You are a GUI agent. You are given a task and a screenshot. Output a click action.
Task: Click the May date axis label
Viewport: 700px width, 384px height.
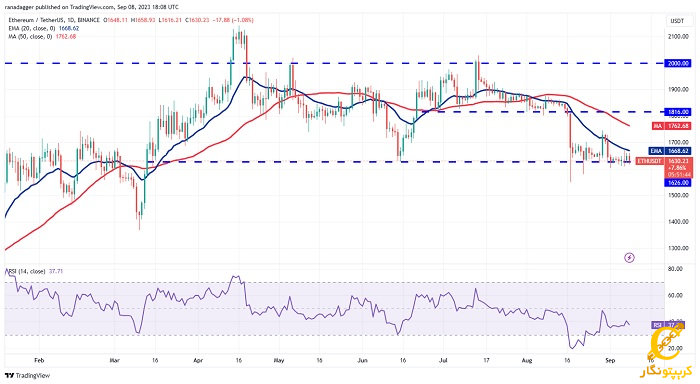[x=279, y=360]
